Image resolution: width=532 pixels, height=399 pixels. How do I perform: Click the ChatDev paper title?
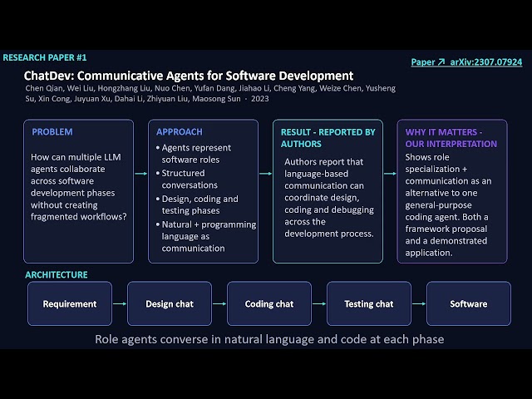[x=189, y=76]
